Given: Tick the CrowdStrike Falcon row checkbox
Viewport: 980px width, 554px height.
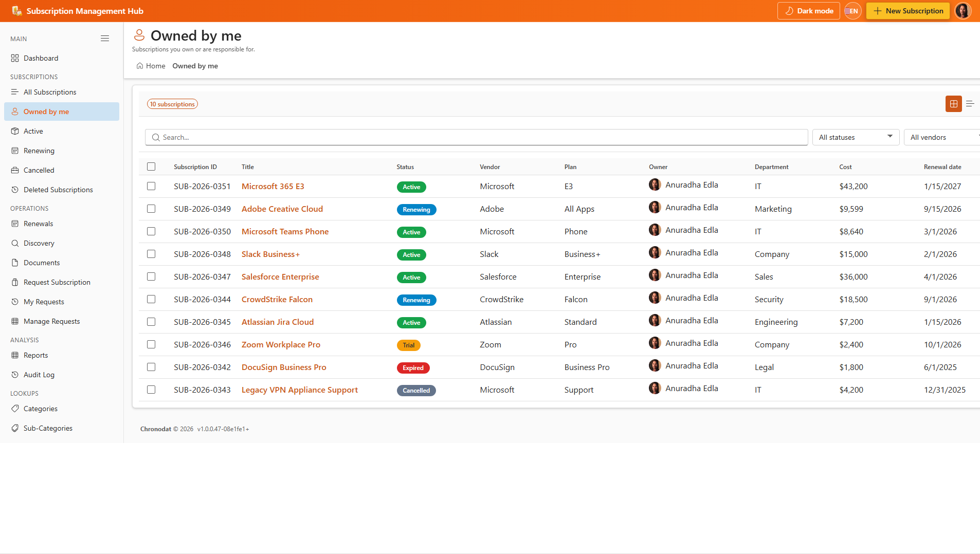Looking at the screenshot, I should pos(151,299).
